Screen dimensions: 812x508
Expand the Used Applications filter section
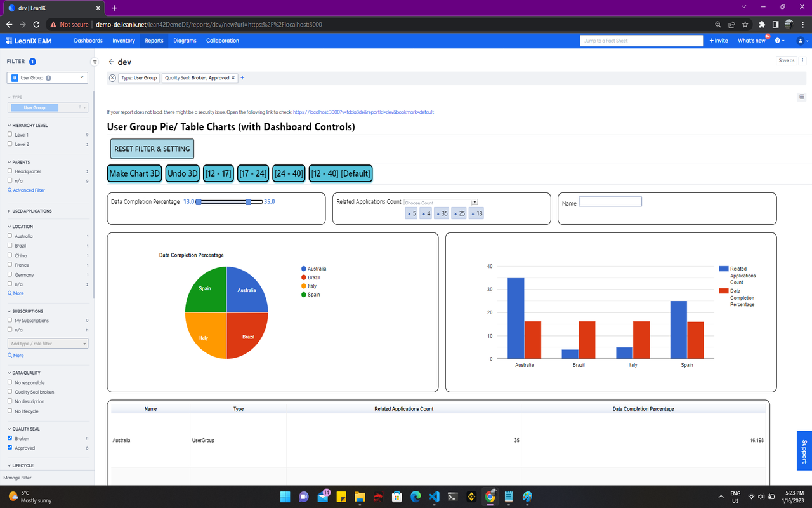(29, 211)
